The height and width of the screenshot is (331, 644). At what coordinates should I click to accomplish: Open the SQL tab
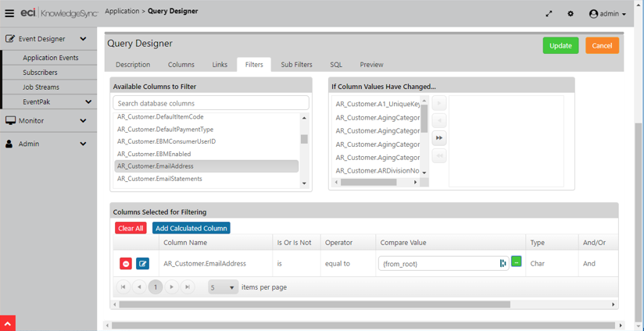coord(336,64)
